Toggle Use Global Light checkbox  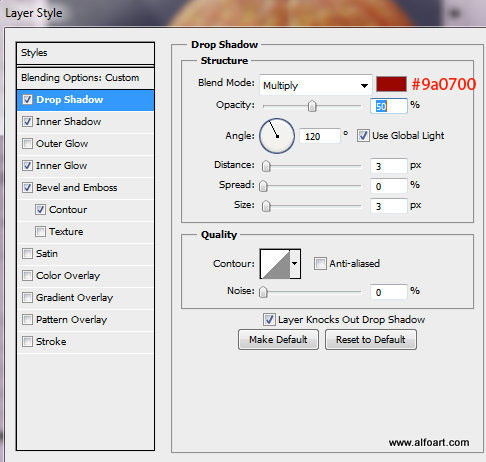363,136
